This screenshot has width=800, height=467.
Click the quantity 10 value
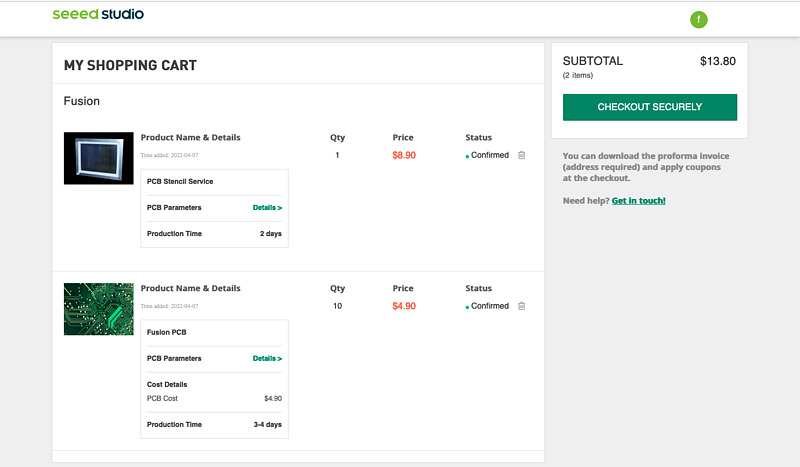coord(337,306)
